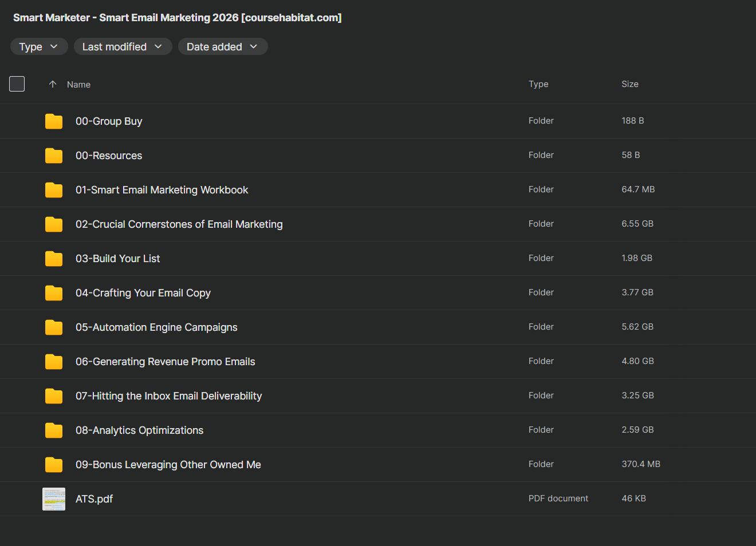Screen dimensions: 756x546
Task: Open the Type filter dropdown
Action: 39,47
